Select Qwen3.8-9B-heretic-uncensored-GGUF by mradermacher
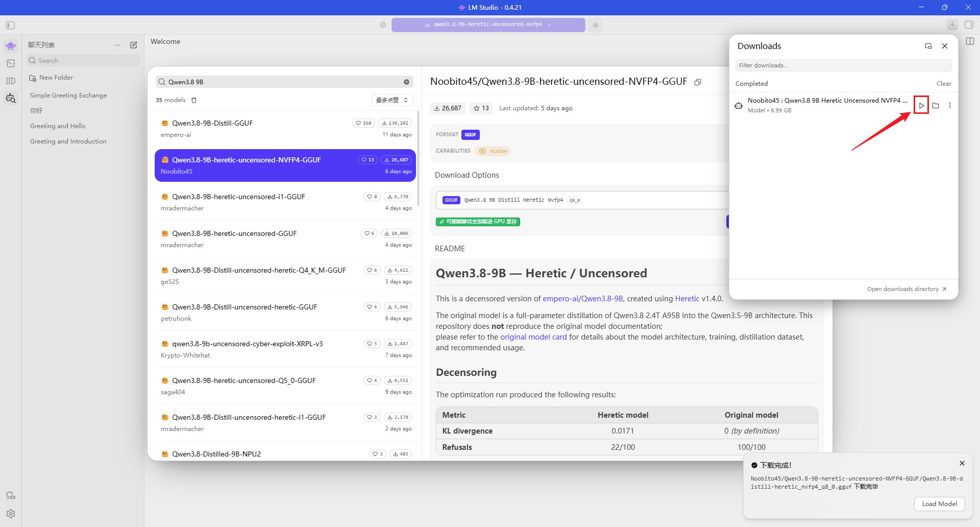Viewport: 980px width, 527px height. coord(285,239)
